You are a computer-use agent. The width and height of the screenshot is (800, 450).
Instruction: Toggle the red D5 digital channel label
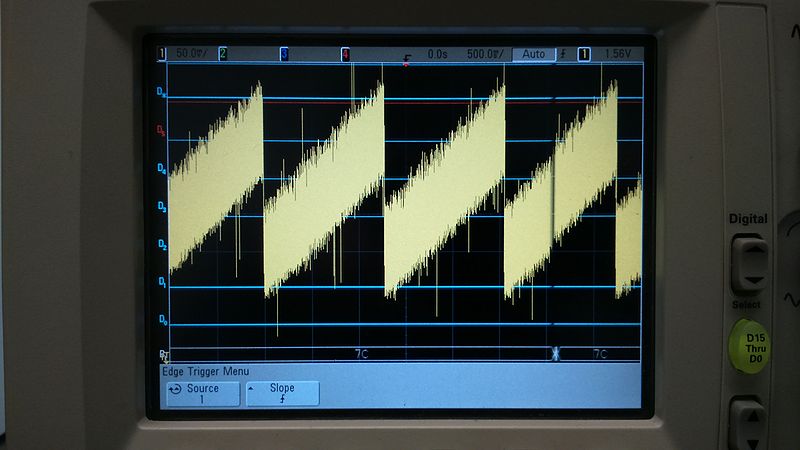coord(163,131)
